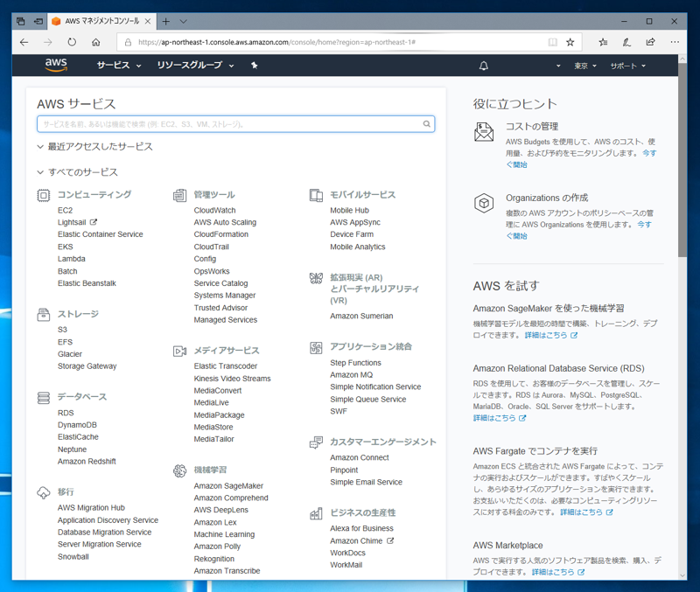
Task: Click the set tabs aside icon
Action: 38,21
